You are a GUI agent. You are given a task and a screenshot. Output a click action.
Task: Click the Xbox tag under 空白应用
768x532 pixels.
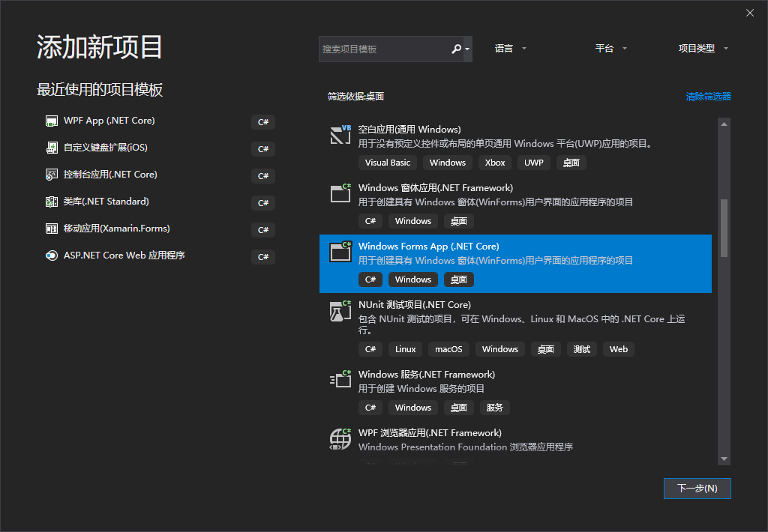(495, 162)
